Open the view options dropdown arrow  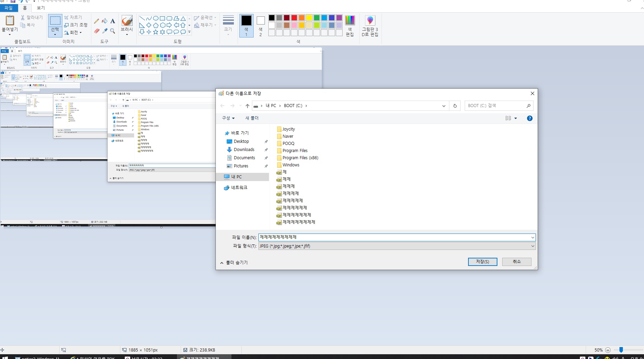coord(515,118)
